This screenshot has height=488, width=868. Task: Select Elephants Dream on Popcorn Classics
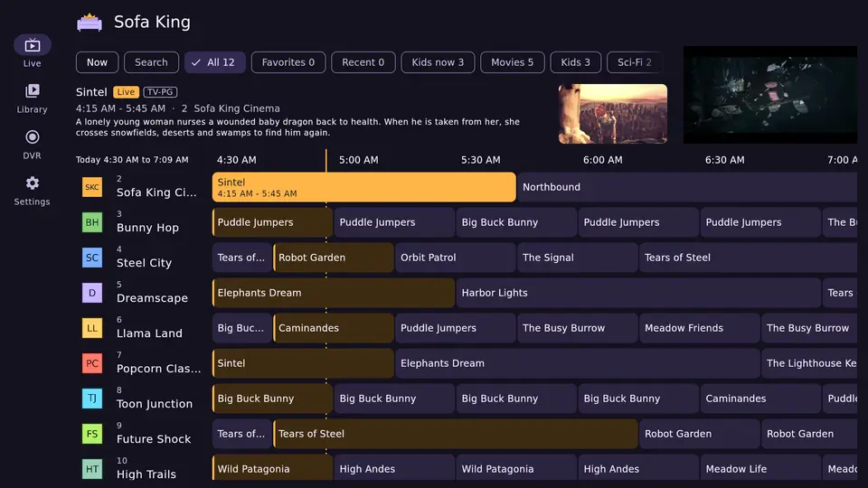click(x=578, y=363)
